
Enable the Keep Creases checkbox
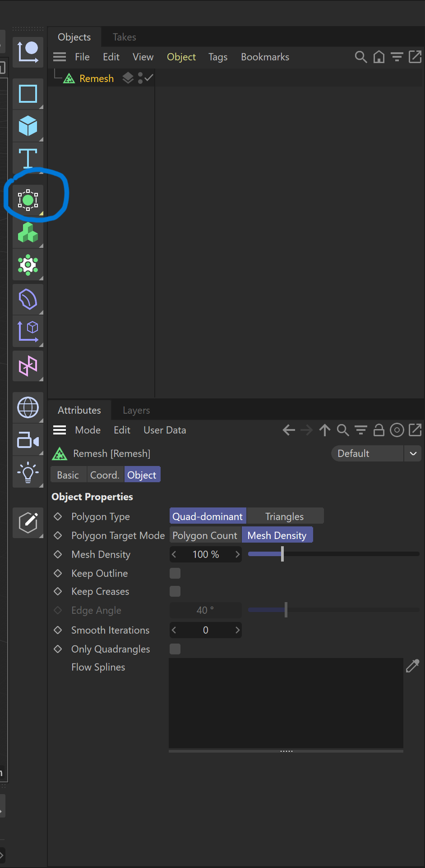tap(175, 591)
